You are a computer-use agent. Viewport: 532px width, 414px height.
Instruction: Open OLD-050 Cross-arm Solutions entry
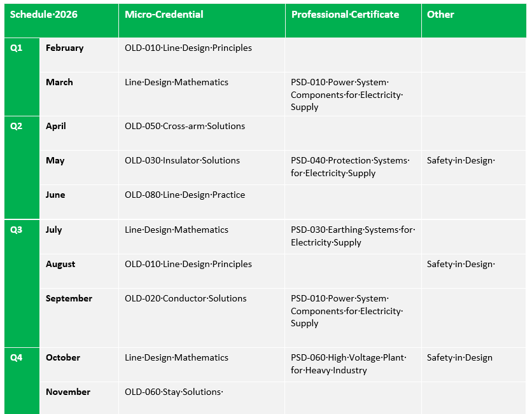(x=185, y=126)
